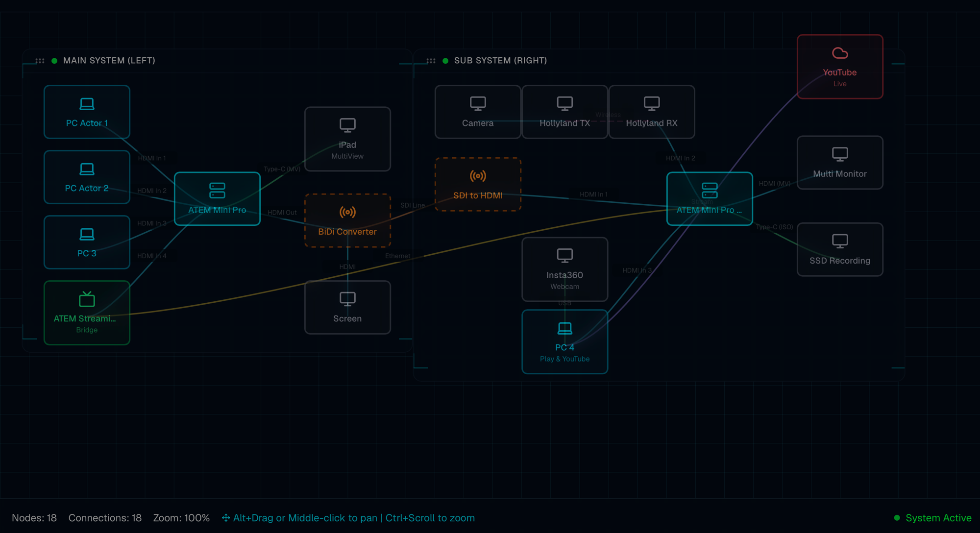This screenshot has width=980, height=533.
Task: Click the YouTube Live cloud icon
Action: 840,53
